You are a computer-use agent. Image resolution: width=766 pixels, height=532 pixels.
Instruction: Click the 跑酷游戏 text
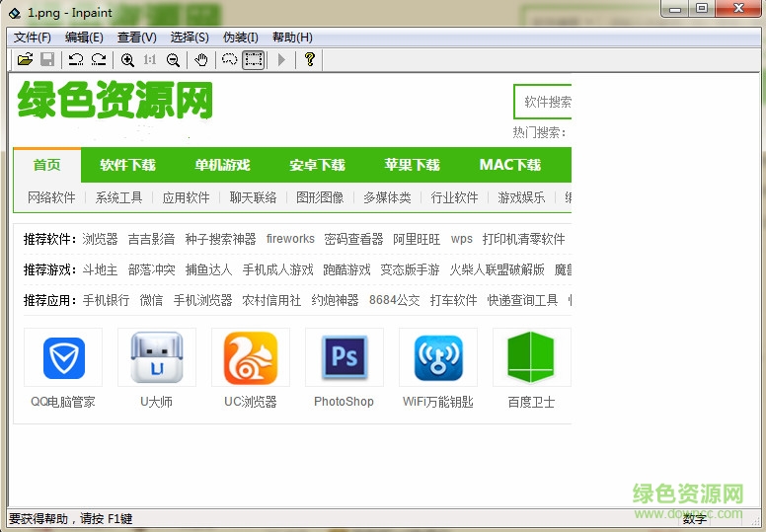tap(346, 269)
